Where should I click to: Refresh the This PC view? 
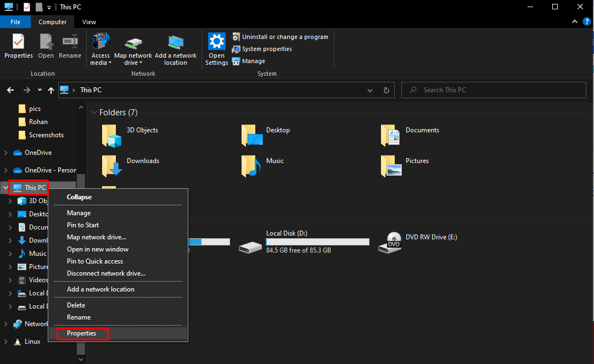tap(386, 90)
